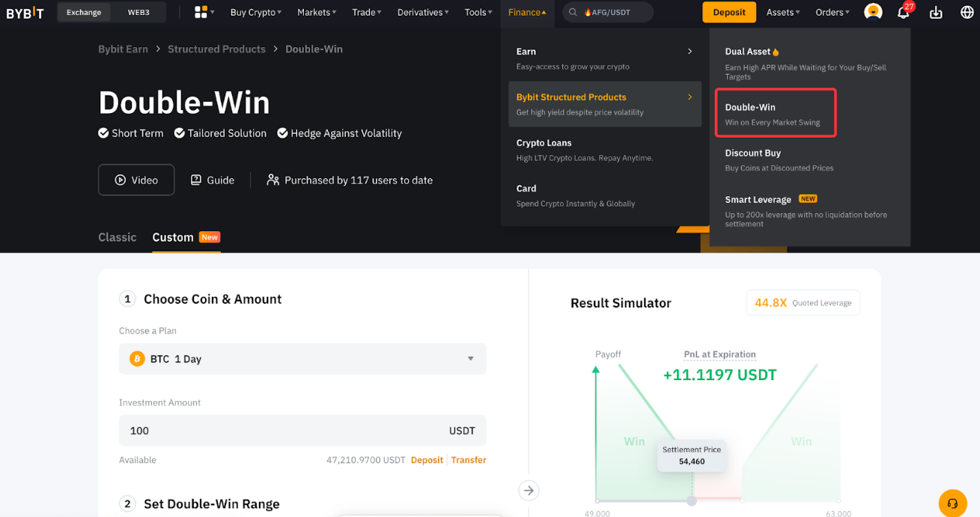Viewport: 980px width, 517px height.
Task: Switch to the Classic tab
Action: (x=118, y=237)
